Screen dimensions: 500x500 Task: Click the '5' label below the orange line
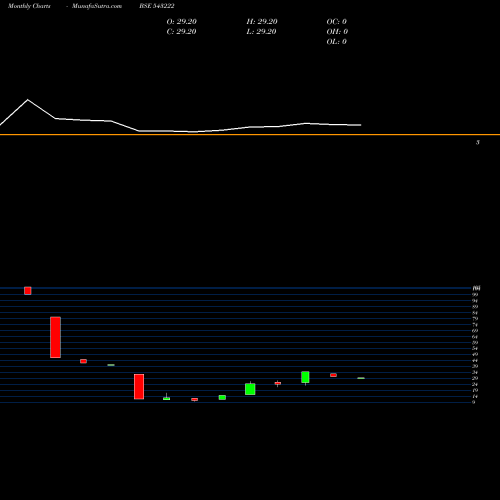478,142
